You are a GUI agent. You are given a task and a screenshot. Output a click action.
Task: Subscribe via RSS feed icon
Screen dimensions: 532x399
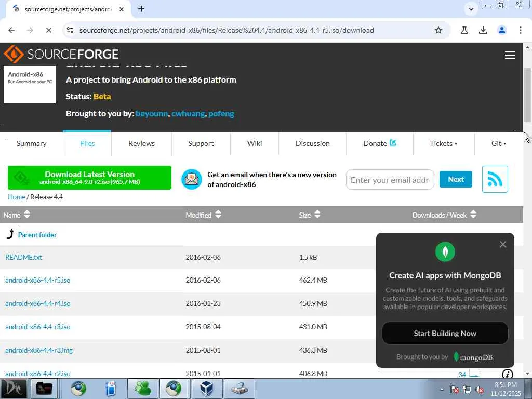[x=495, y=179]
